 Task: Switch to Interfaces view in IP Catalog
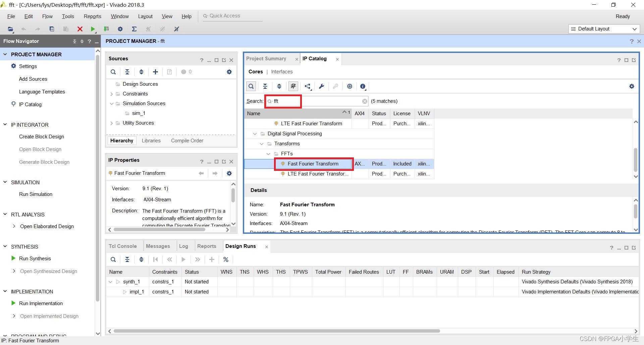click(282, 72)
